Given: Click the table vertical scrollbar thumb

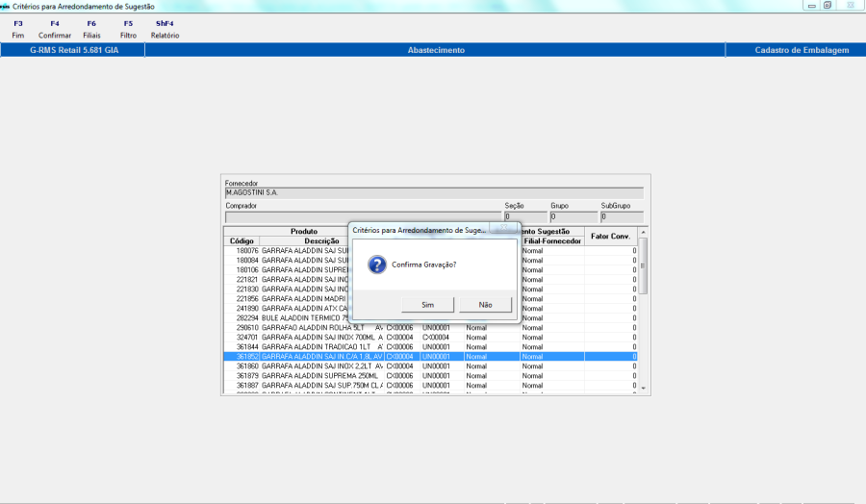Looking at the screenshot, I should [643, 265].
